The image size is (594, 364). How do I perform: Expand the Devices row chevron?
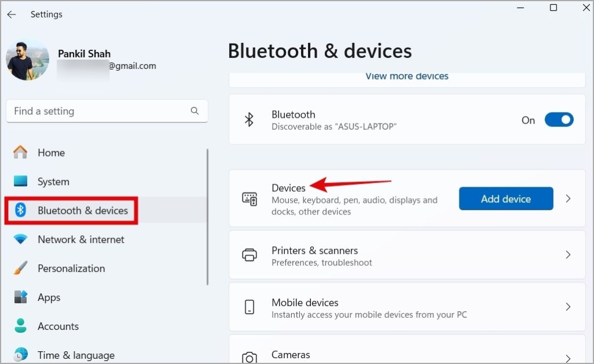(x=568, y=199)
